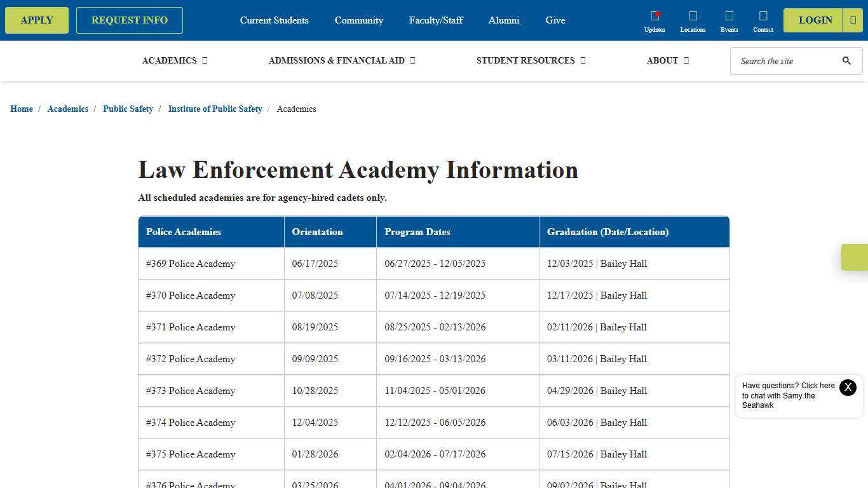The height and width of the screenshot is (488, 868).
Task: Open the ADMISSIONS & FINANCIAL AID dropdown
Action: point(341,60)
